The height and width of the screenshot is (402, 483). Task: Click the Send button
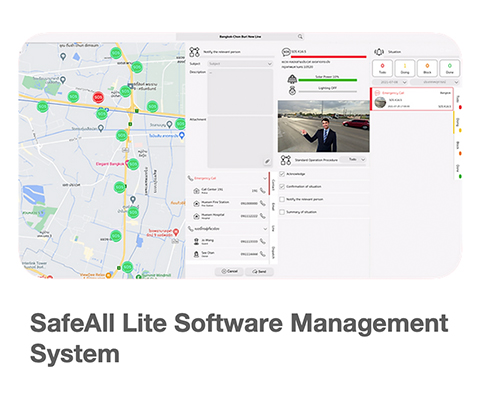click(x=259, y=271)
